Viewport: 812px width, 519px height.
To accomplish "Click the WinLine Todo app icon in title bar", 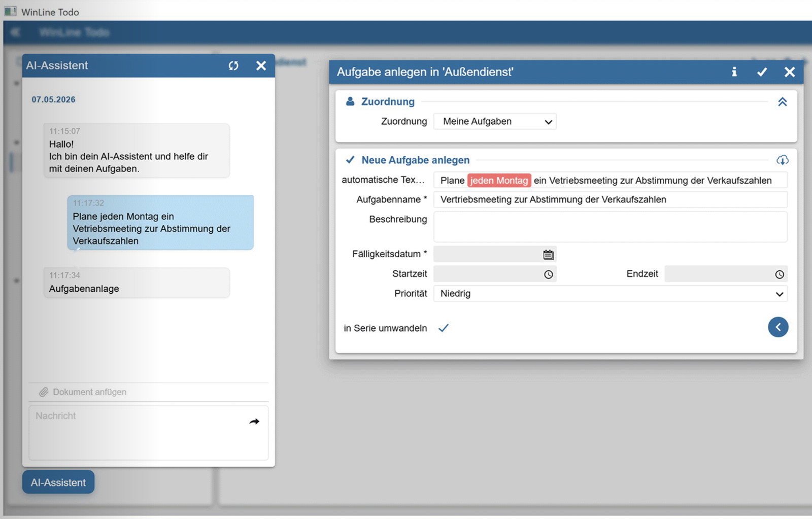I will pyautogui.click(x=10, y=11).
